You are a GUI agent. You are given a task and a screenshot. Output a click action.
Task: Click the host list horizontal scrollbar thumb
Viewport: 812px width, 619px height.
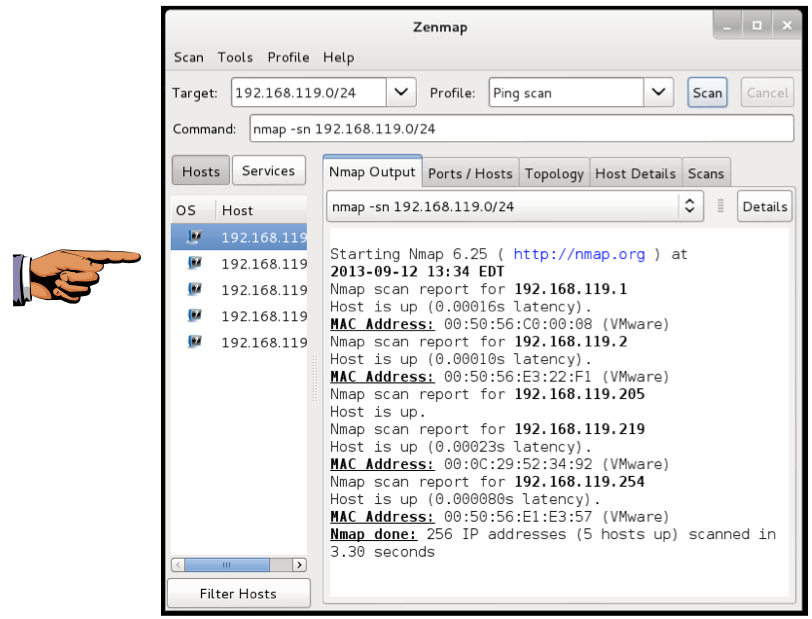(x=227, y=564)
